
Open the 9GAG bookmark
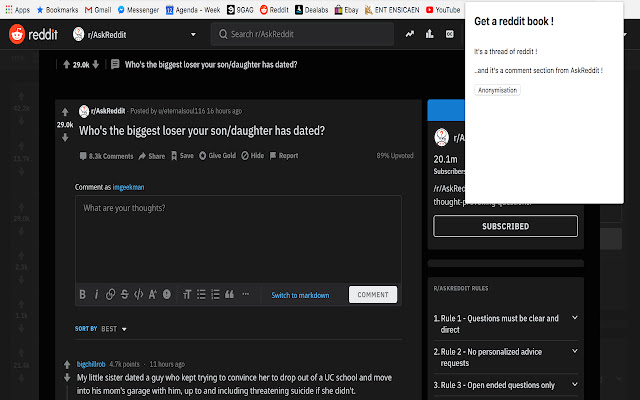click(x=240, y=10)
